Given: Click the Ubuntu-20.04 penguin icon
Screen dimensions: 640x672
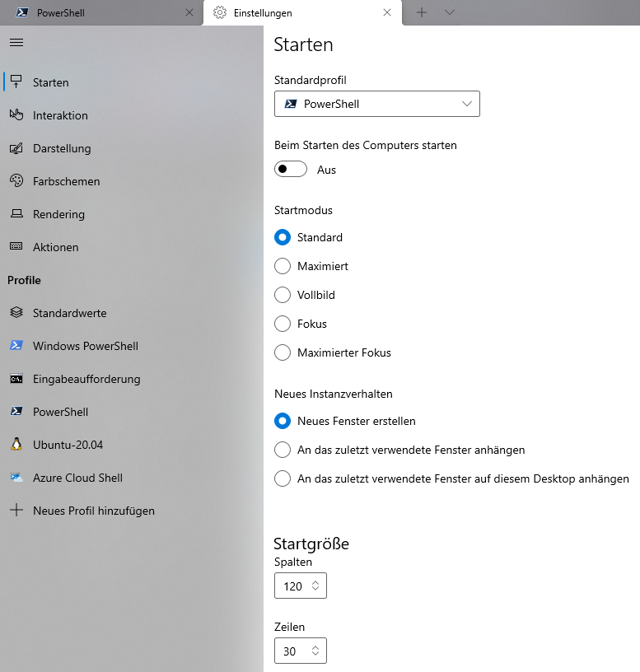Looking at the screenshot, I should click(16, 444).
